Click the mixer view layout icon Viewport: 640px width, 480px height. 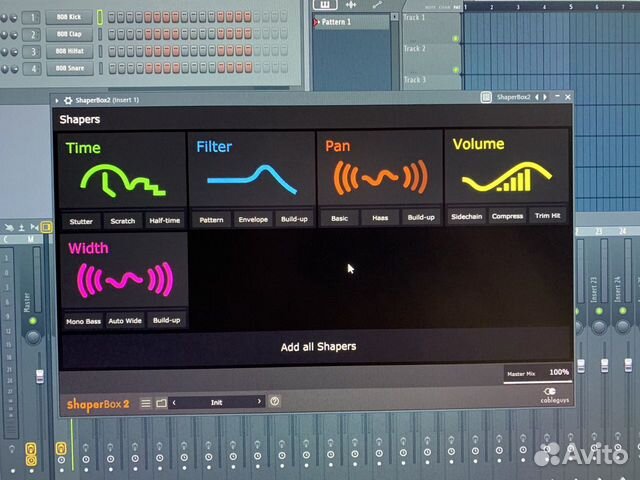click(46, 227)
